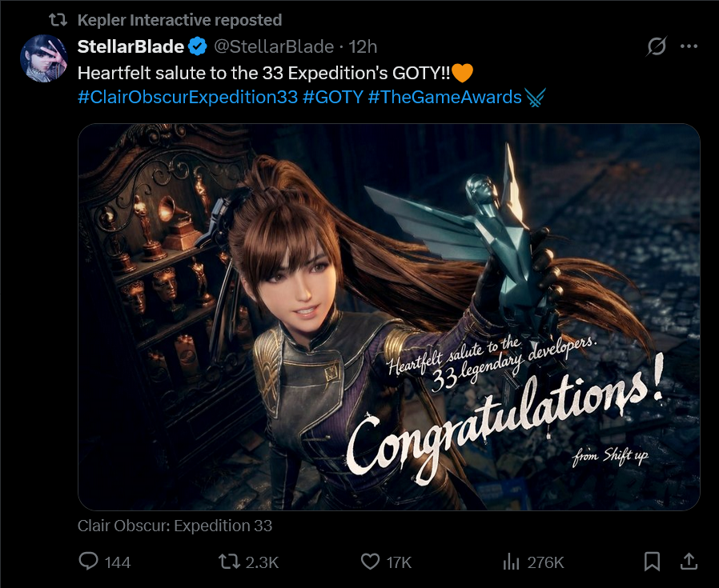Bookmark this StellarBlade post

click(653, 562)
